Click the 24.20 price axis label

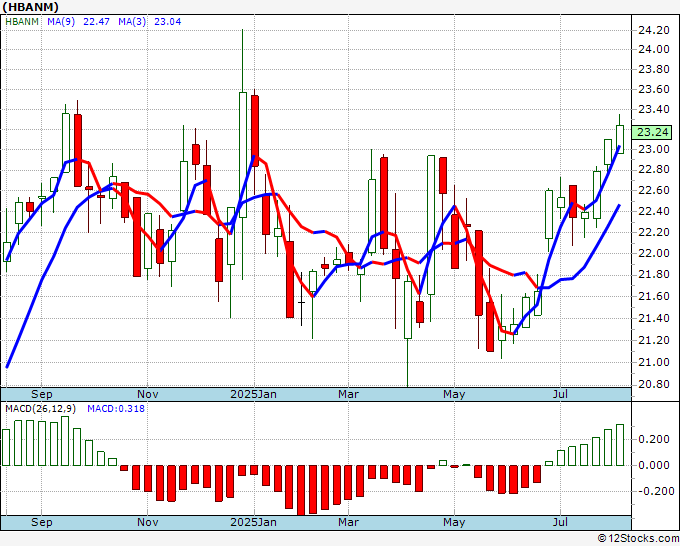coord(654,30)
